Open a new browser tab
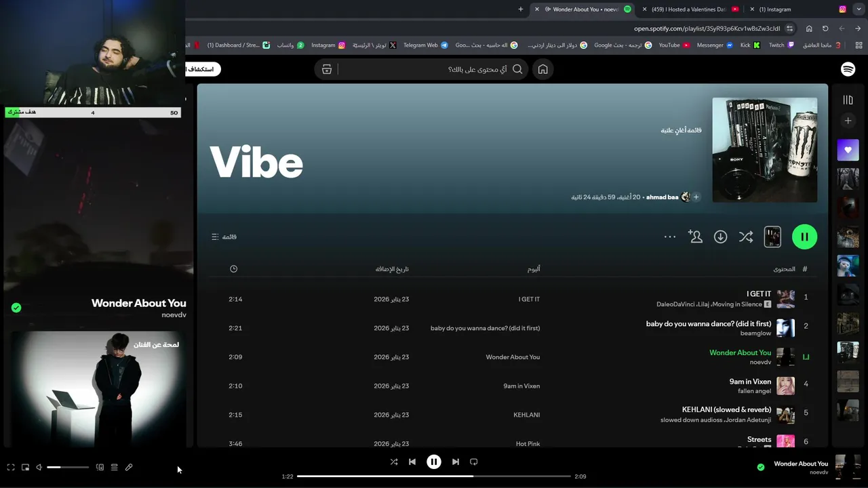 521,9
